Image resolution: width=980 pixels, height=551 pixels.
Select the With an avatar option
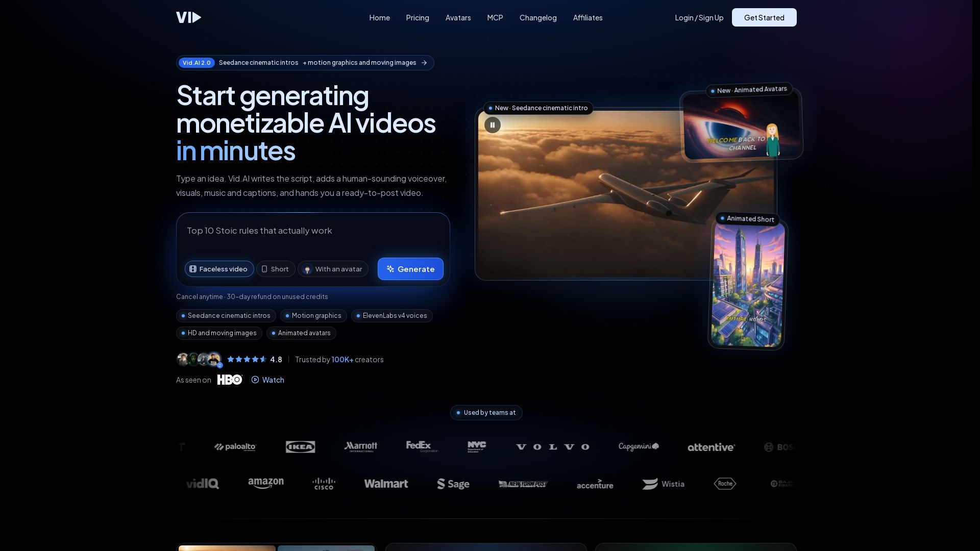[333, 269]
